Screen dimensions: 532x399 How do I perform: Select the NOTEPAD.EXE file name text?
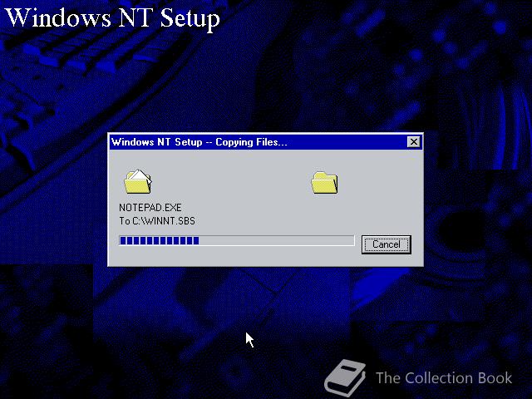click(150, 207)
